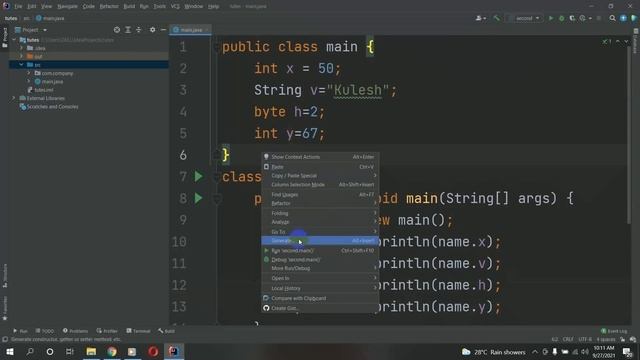Image resolution: width=640 pixels, height=360 pixels.
Task: Open the Profiler tool window button
Action: [107, 331]
